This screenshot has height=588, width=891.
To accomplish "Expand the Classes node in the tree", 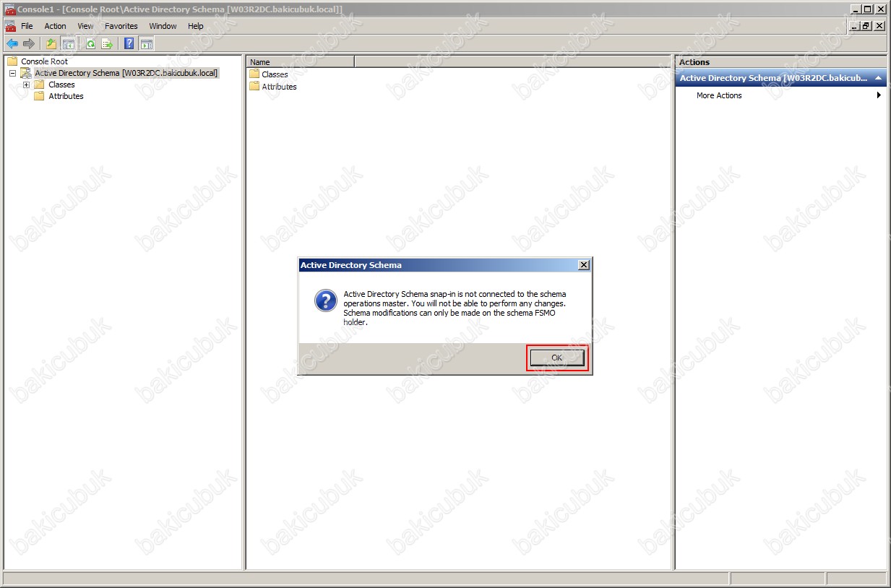I will (26, 85).
